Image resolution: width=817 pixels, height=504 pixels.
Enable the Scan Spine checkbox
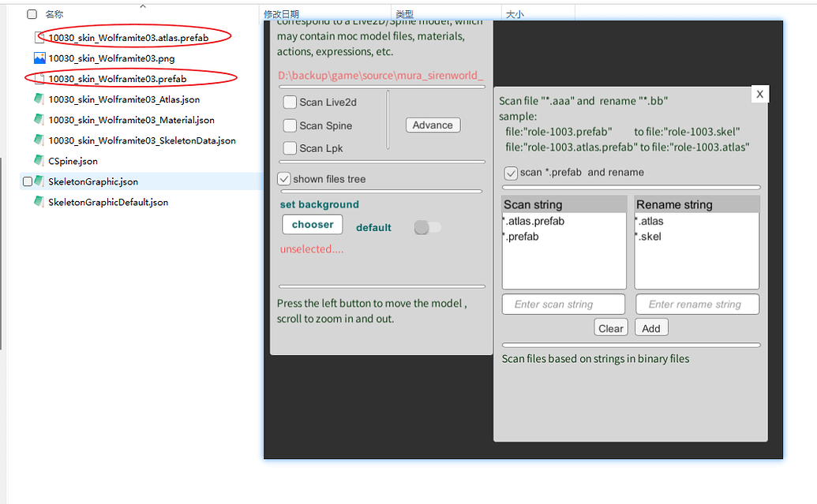point(290,125)
